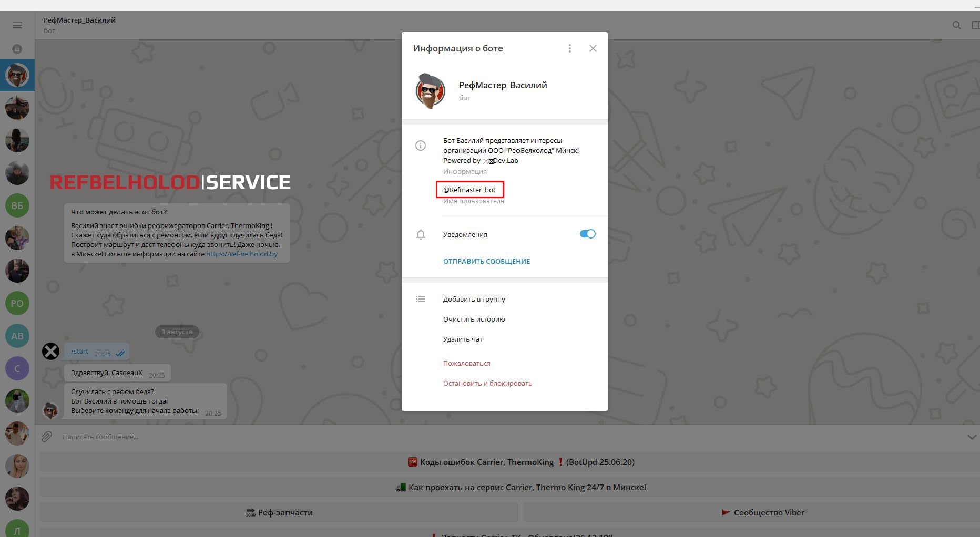
Task: Open the bot's profile photo in the dialog
Action: (431, 91)
